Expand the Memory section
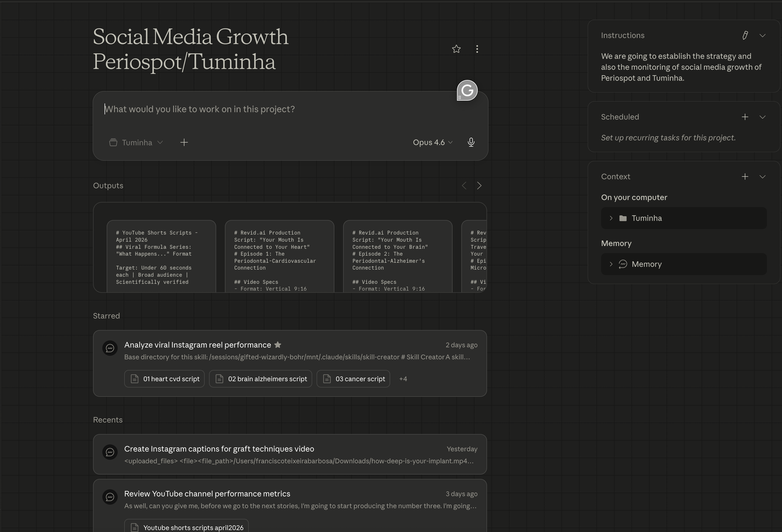 coord(611,264)
